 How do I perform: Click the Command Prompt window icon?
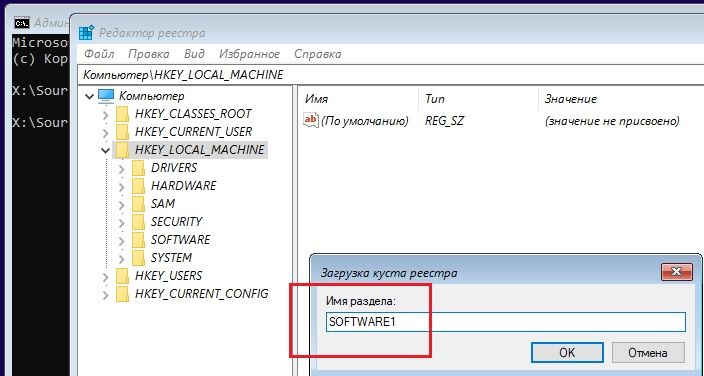tap(22, 22)
